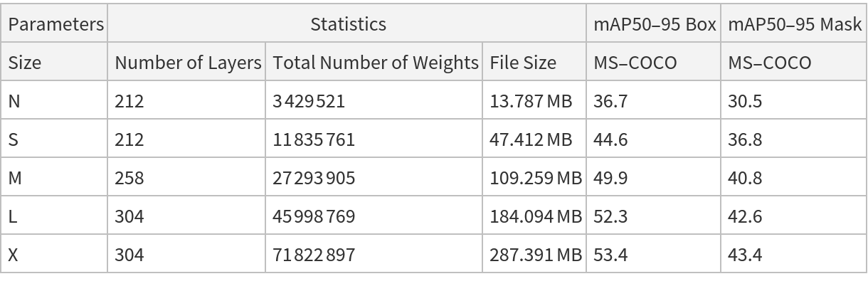The width and height of the screenshot is (868, 296).
Task: Click the 45998769 weights cell
Action: click(314, 216)
